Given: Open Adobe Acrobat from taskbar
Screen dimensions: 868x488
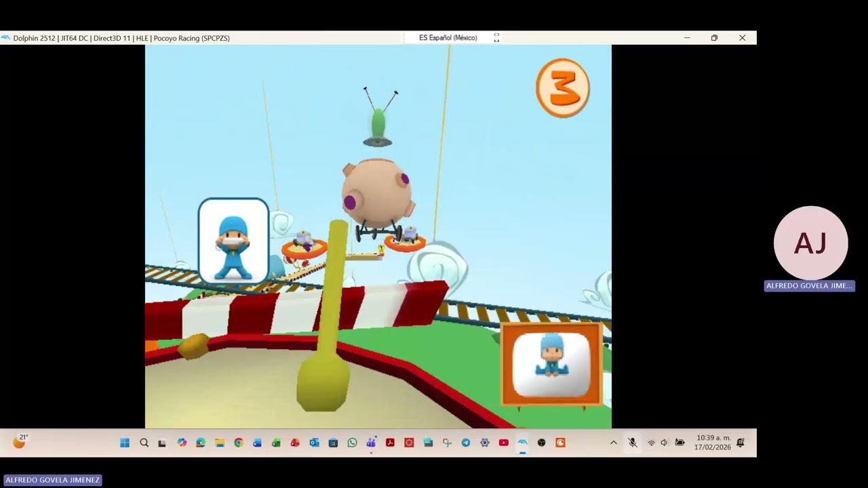Looking at the screenshot, I should point(390,443).
